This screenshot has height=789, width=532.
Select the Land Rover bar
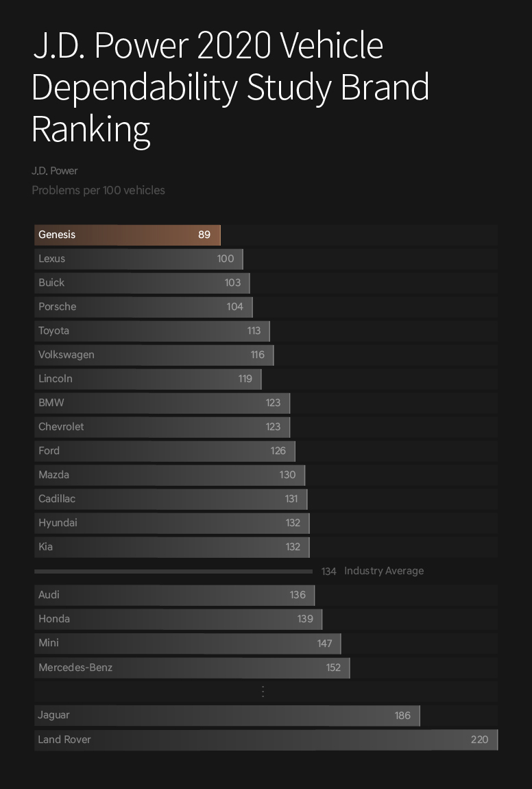[266, 740]
